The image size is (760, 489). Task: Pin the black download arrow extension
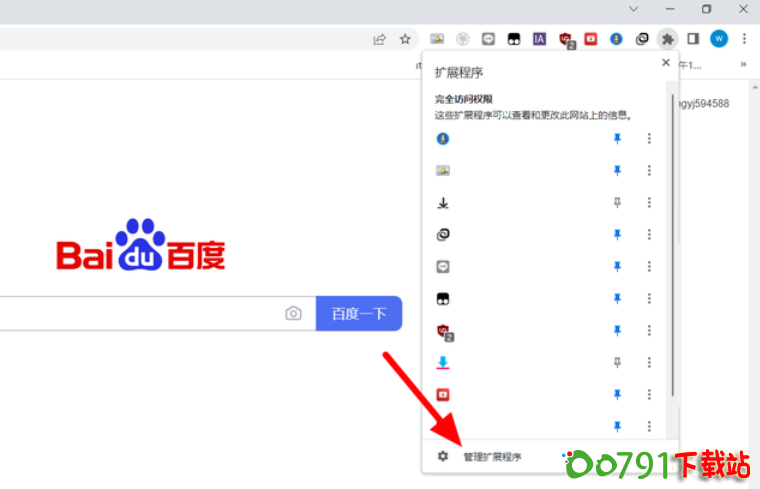coord(617,202)
